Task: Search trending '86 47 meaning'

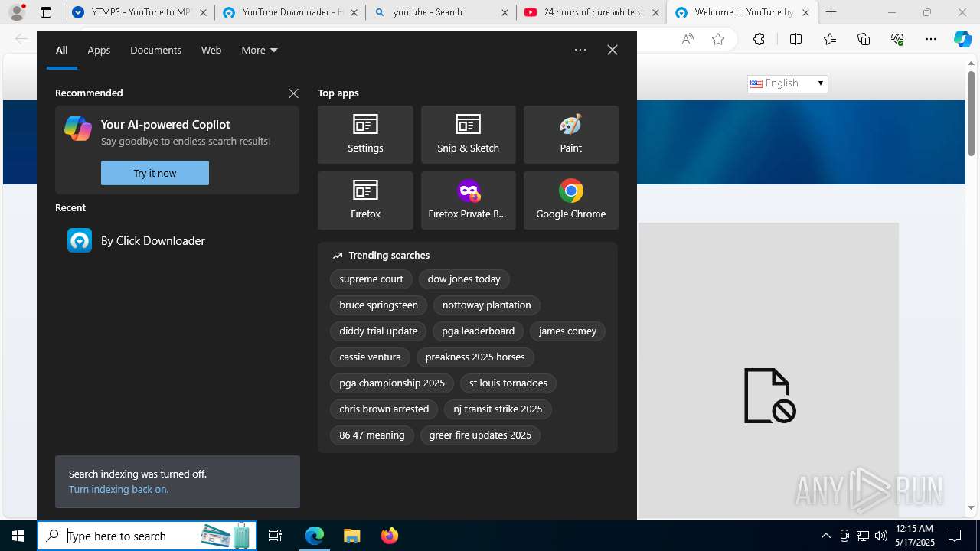Action: coord(371,435)
